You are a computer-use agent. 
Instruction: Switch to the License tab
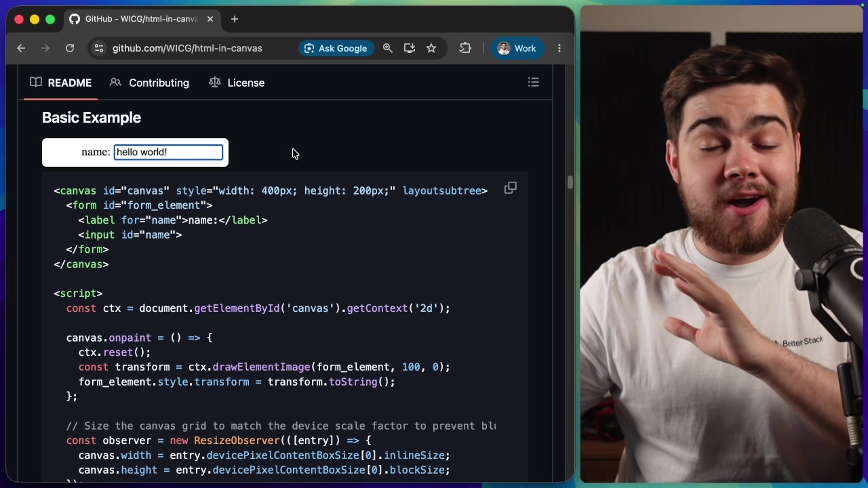click(x=245, y=82)
